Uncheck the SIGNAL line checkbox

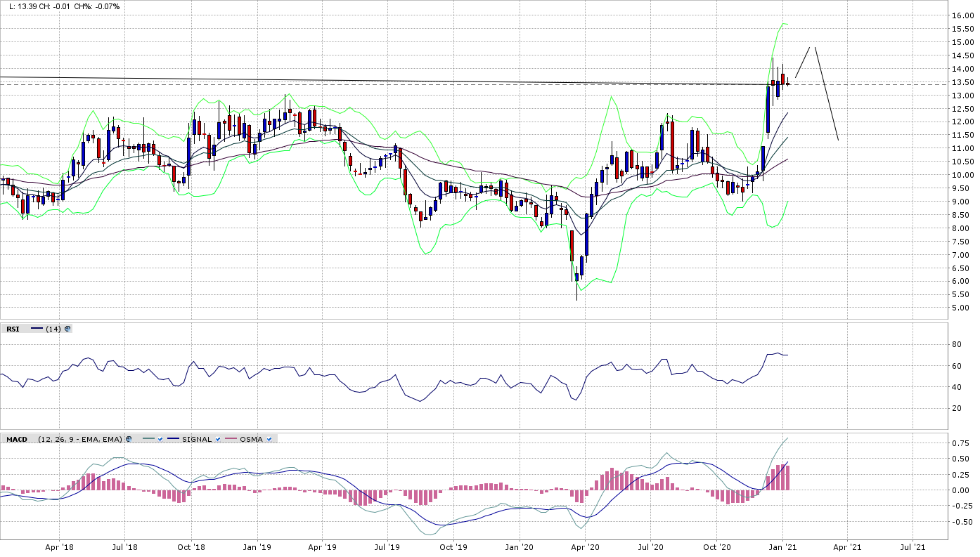coord(218,439)
